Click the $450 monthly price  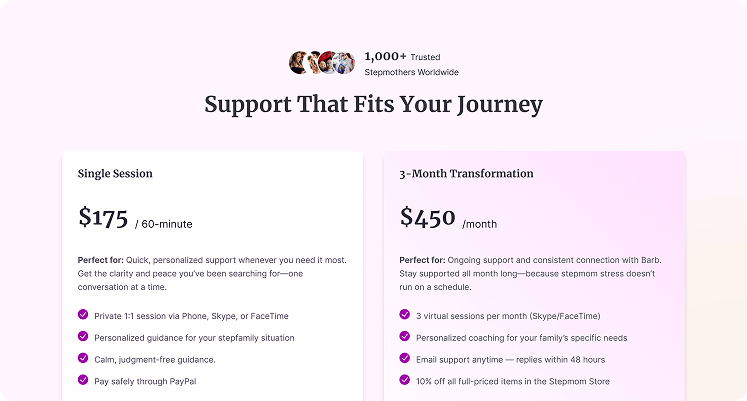(428, 217)
